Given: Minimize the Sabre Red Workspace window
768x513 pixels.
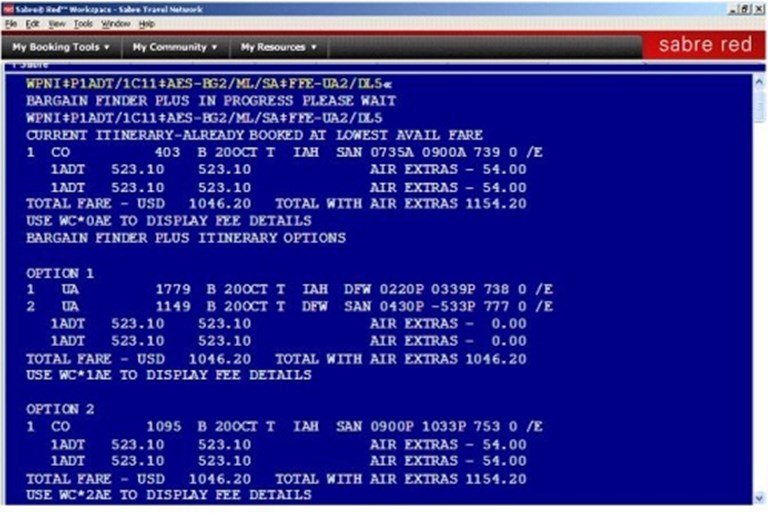Looking at the screenshot, I should pyautogui.click(x=734, y=9).
